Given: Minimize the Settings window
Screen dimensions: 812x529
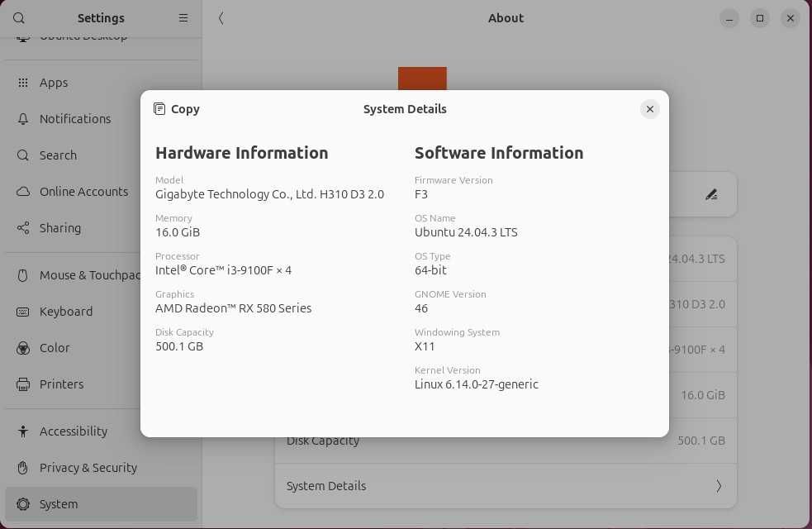Looking at the screenshot, I should pyautogui.click(x=729, y=19).
